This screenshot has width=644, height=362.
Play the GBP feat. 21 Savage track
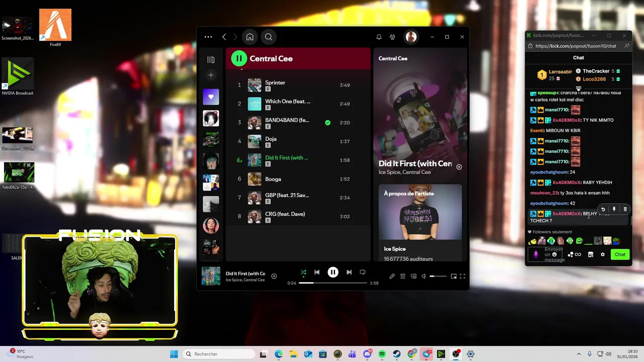pyautogui.click(x=298, y=198)
